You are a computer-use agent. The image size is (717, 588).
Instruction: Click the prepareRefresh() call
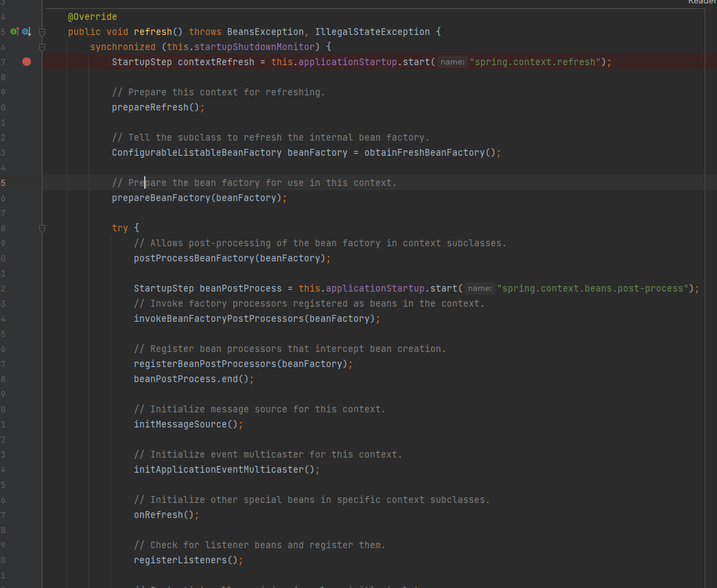(156, 108)
